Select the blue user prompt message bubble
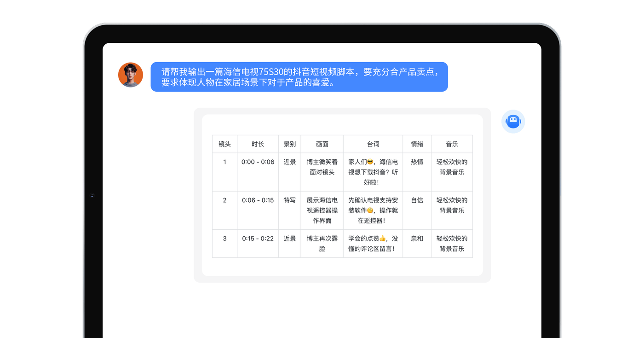644x338 pixels. click(299, 77)
